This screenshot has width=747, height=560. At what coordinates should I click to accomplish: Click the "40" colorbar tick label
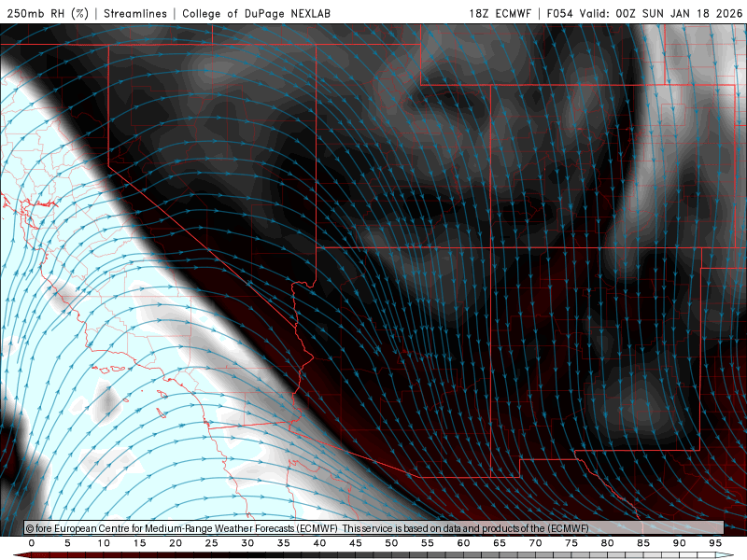pos(319,543)
